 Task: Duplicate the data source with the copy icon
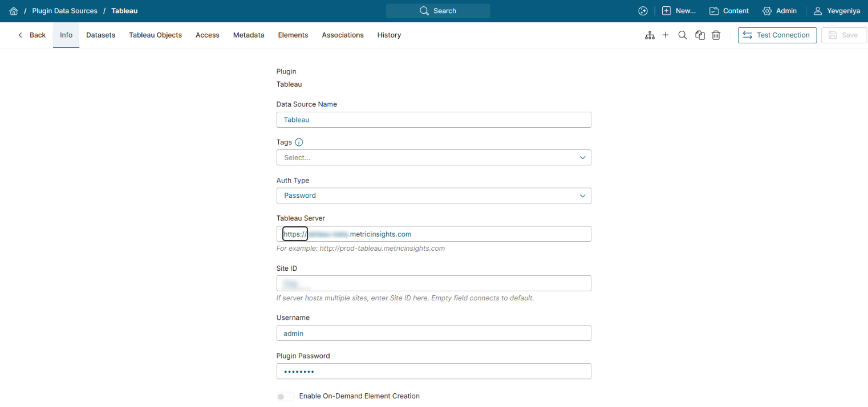click(700, 35)
